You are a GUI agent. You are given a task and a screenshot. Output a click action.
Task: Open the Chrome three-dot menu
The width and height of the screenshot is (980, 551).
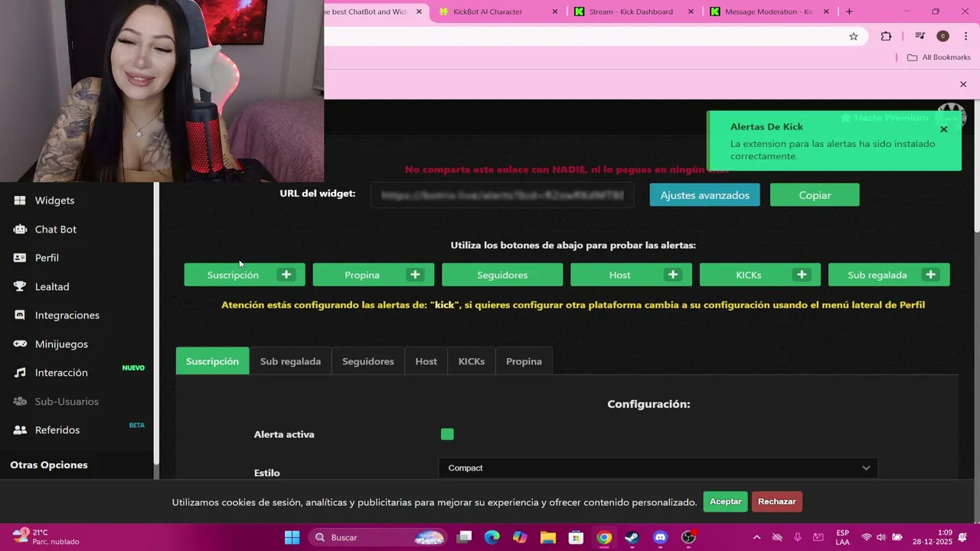(965, 36)
